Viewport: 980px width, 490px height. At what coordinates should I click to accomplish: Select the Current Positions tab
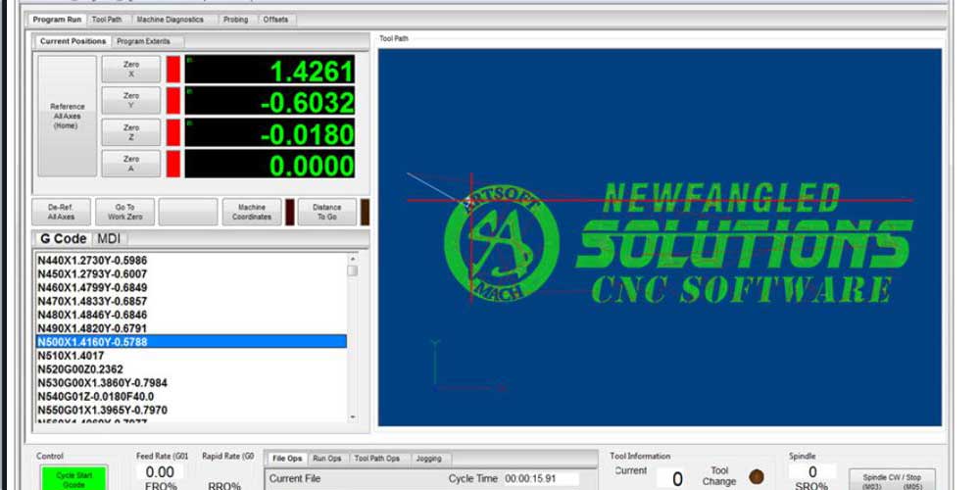pyautogui.click(x=73, y=41)
